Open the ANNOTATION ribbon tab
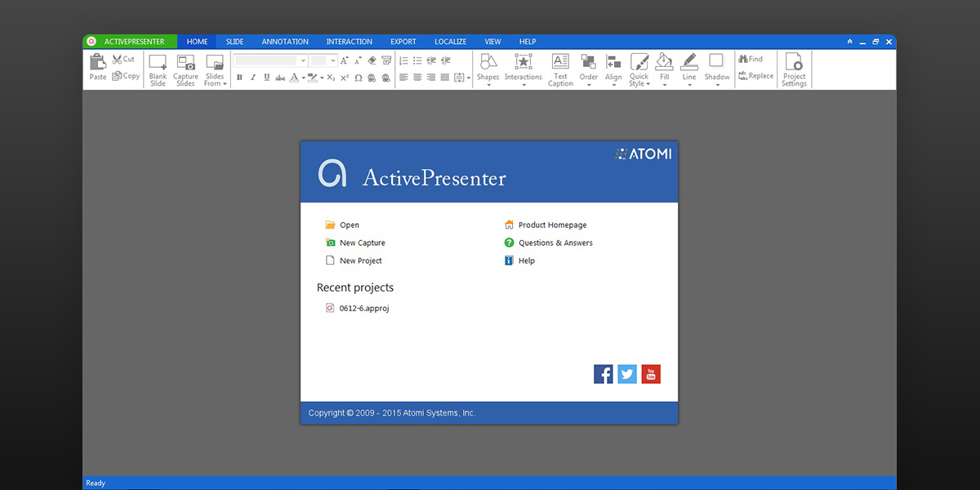The width and height of the screenshot is (980, 490). tap(285, 42)
